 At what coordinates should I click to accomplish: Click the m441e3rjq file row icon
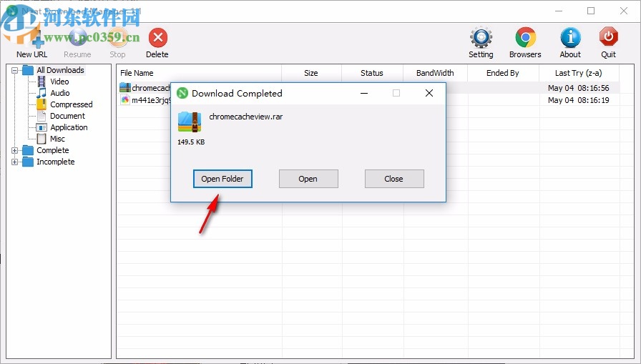(124, 99)
